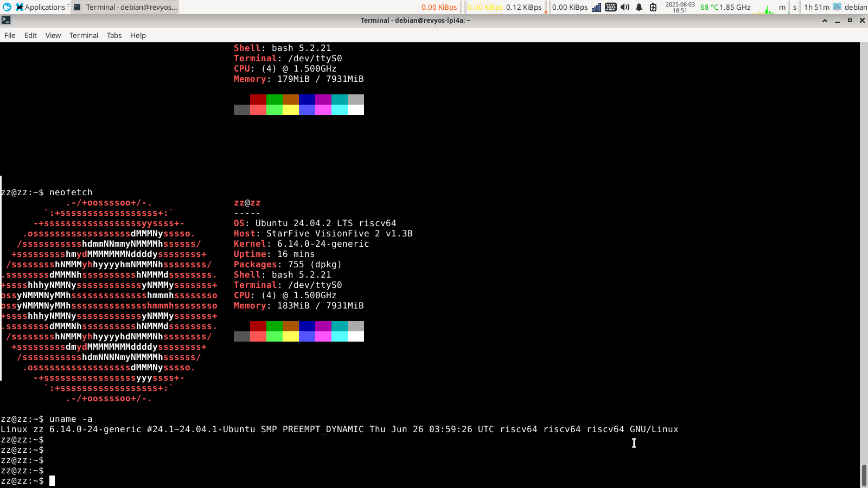Open the File menu
Image resolution: width=868 pixels, height=488 pixels.
10,35
